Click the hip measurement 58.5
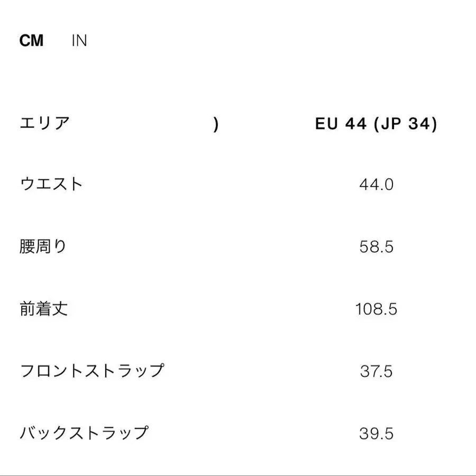The height and width of the screenshot is (476, 476). [376, 247]
